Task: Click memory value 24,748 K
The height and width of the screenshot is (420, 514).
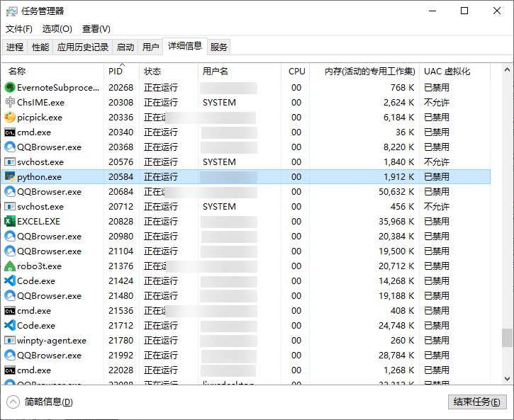Action: pos(396,326)
